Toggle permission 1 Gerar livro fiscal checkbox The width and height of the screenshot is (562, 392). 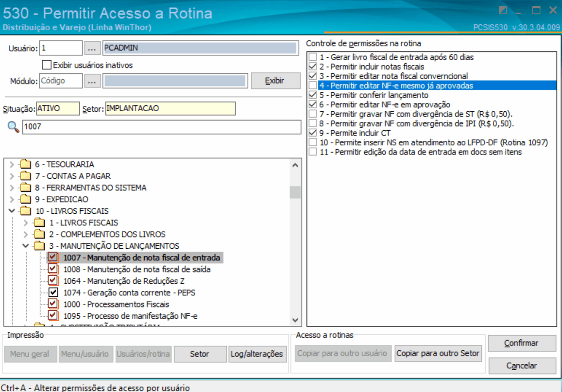click(312, 57)
